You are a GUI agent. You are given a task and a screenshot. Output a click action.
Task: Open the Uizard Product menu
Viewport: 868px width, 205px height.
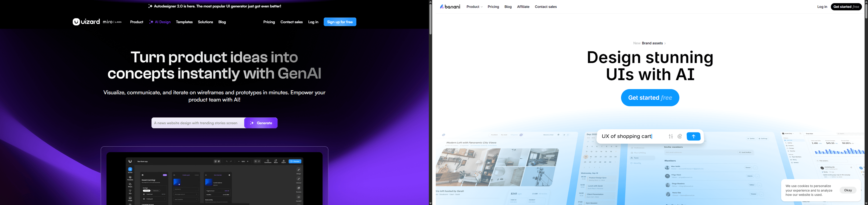coord(136,22)
